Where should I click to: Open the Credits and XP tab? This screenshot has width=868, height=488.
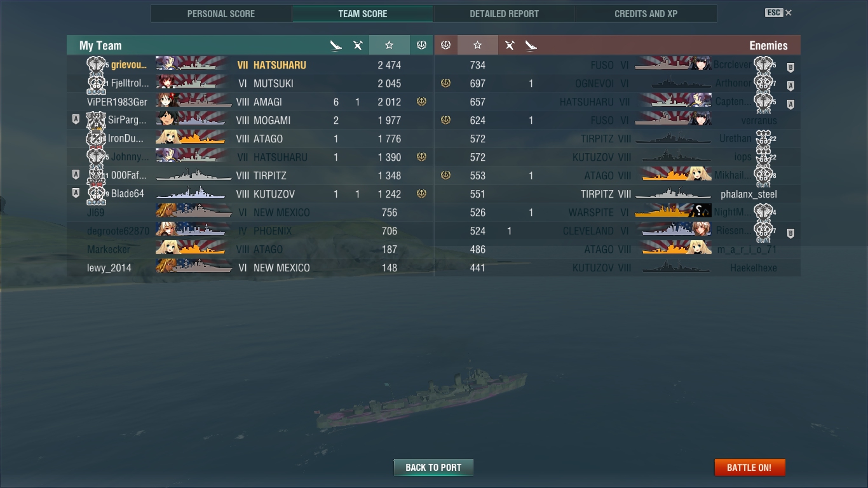tap(646, 13)
